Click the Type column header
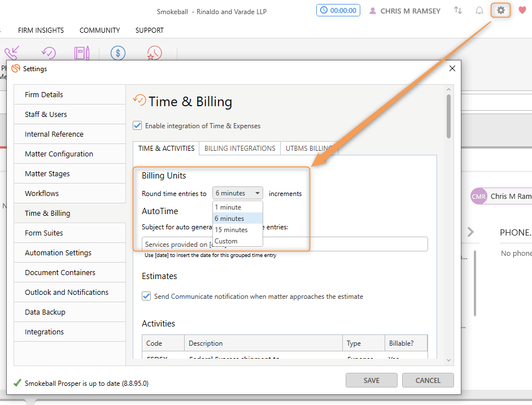The height and width of the screenshot is (405, 532). pos(364,343)
